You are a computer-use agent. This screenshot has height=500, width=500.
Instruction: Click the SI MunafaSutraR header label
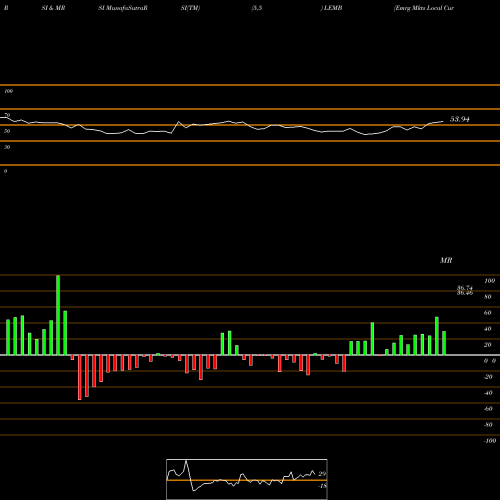123,8
